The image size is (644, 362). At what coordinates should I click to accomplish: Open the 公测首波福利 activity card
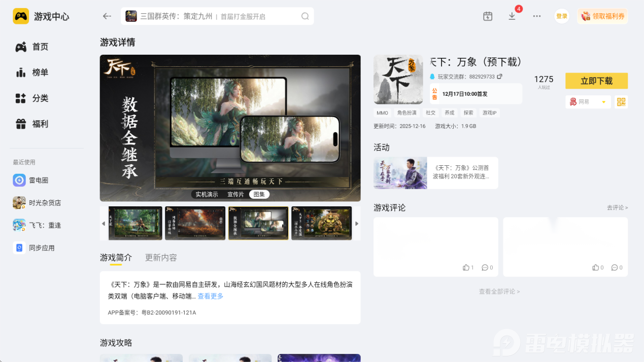point(436,173)
